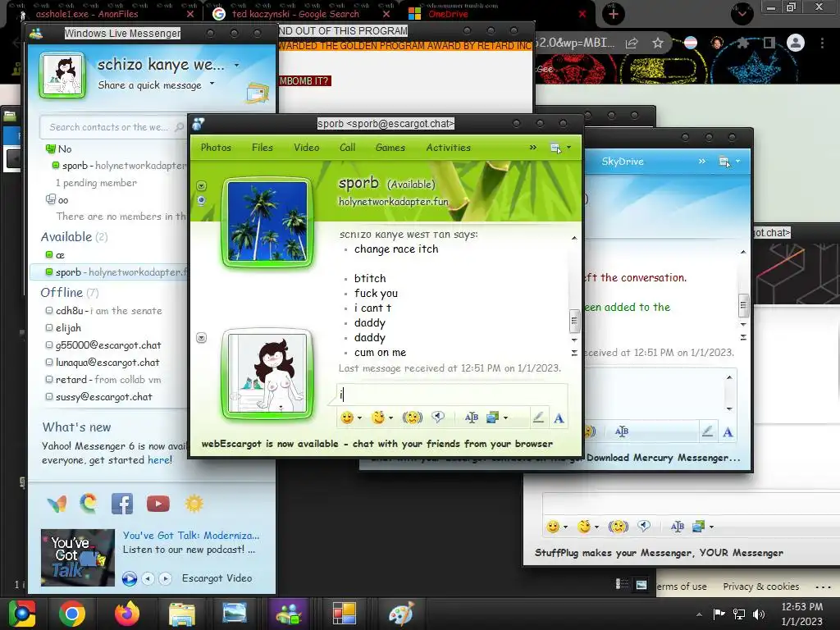Open winks picker in sporb chat
Screen dimensions: 840x630
[x=378, y=418]
